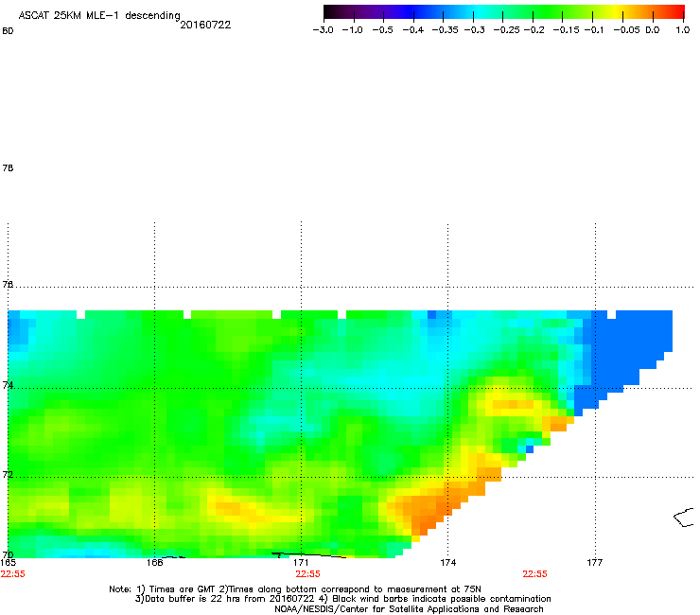Click the longitude label 168
This screenshot has width=700, height=615.
[x=154, y=563]
